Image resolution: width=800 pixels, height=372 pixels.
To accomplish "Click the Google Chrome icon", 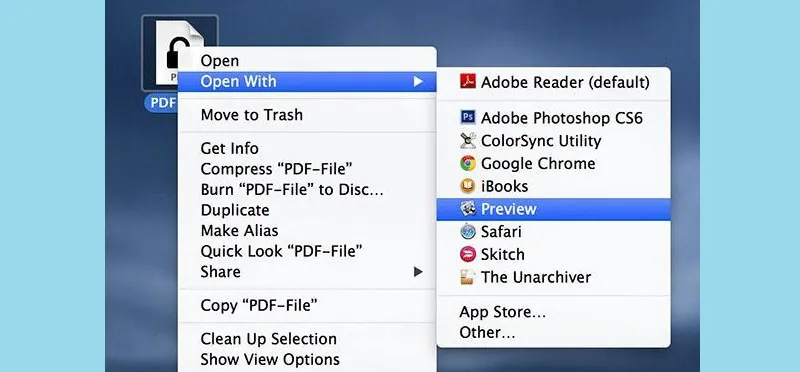I will (x=467, y=163).
